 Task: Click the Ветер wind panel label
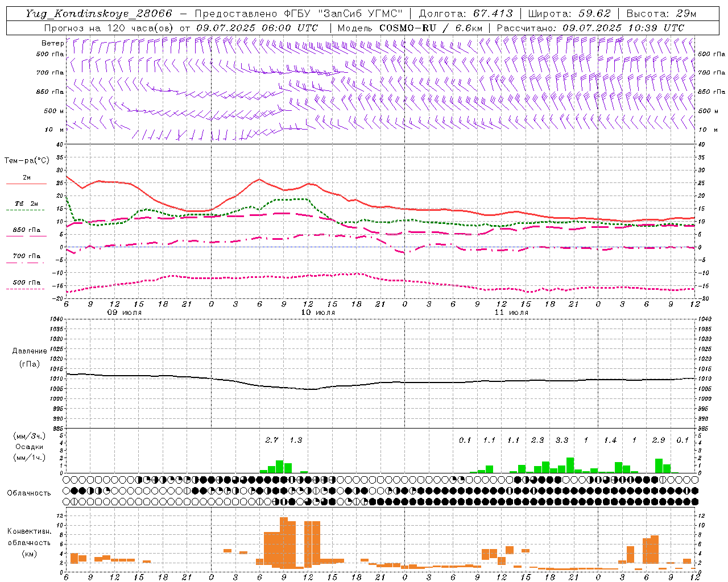(53, 43)
